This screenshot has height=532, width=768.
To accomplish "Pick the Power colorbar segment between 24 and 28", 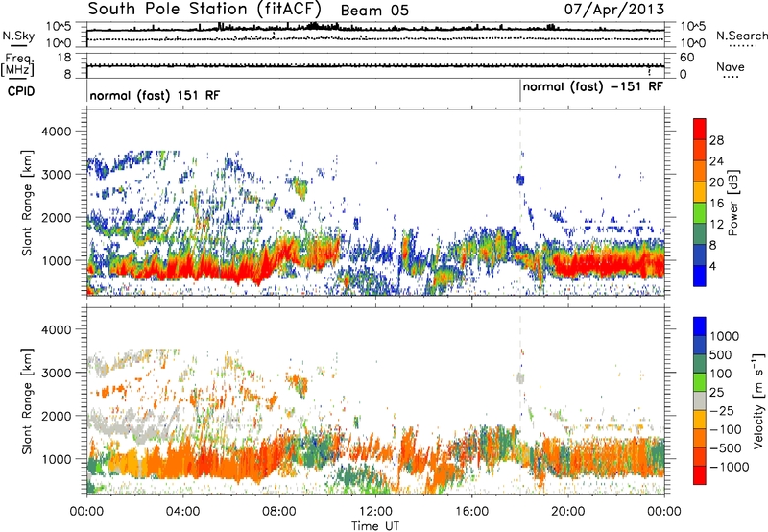I will tap(700, 151).
